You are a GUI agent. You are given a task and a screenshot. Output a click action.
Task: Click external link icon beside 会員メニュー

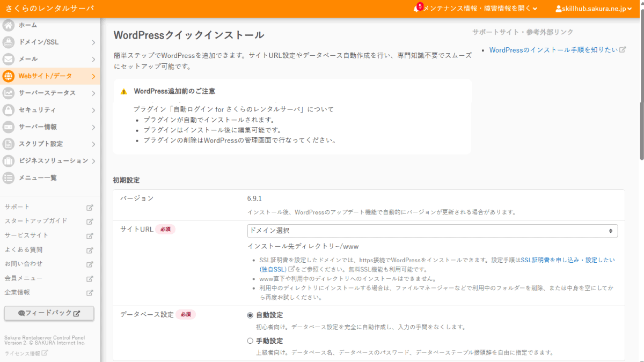pos(90,278)
